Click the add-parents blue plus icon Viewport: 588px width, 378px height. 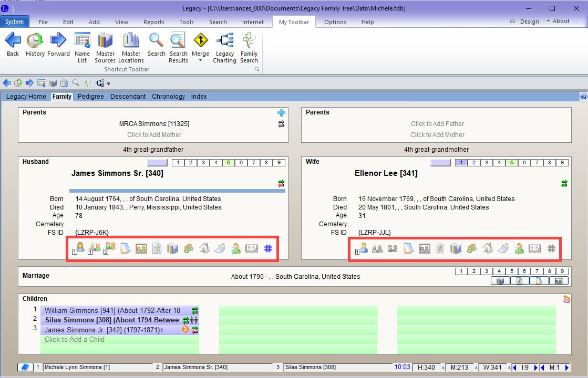tap(281, 112)
